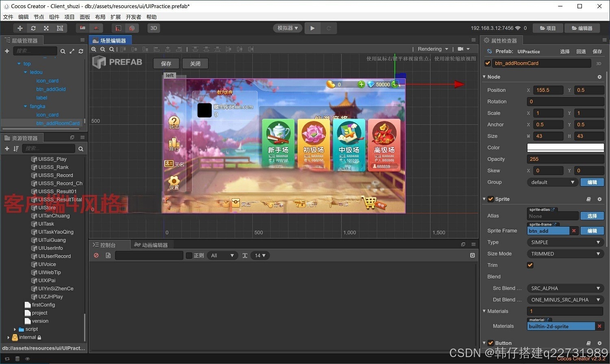Viewport: 610px width, 364px height.
Task: Remove the builtin-2d-sprite material
Action: click(599, 326)
